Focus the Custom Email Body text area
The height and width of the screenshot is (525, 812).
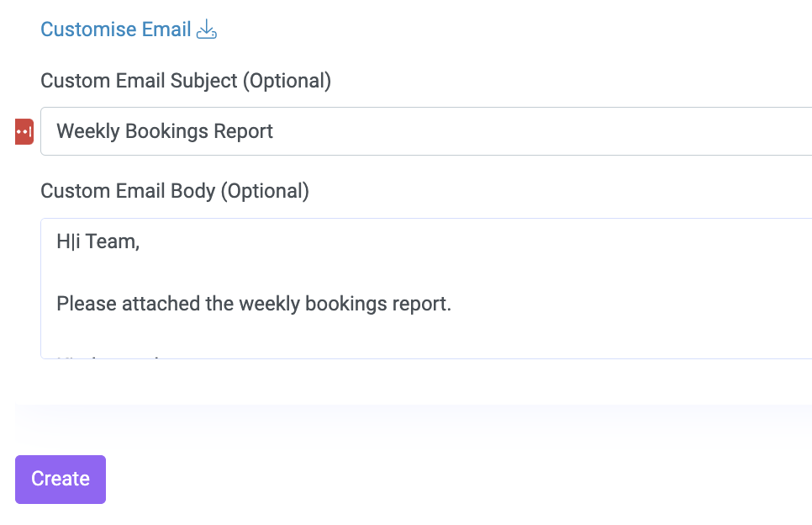[x=426, y=288]
